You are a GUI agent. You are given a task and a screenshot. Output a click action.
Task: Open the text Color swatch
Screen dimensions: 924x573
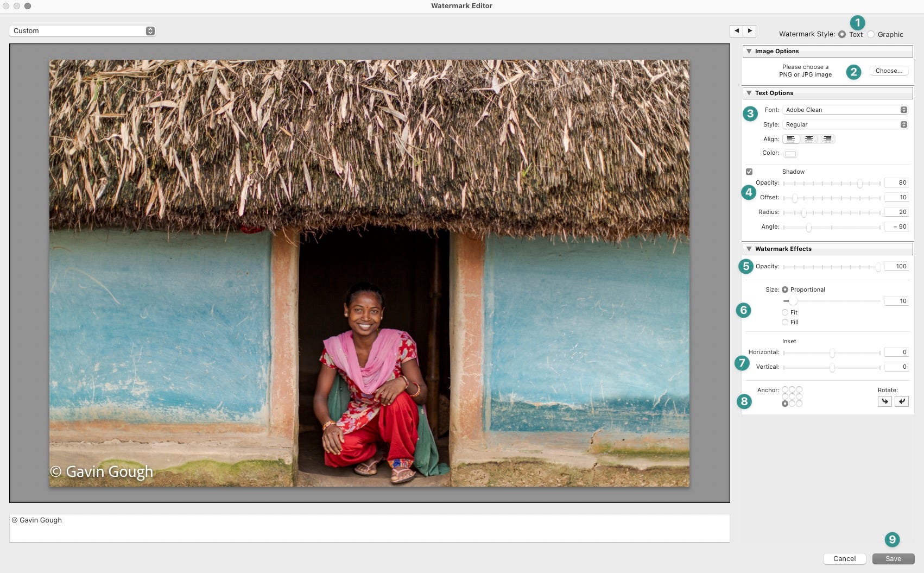coord(790,154)
